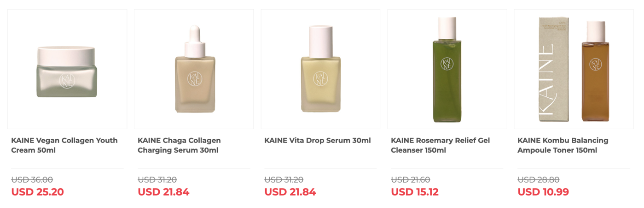644x208 pixels.
Task: Click the KAINE Vegan Collagen Youth Cream title
Action: [x=64, y=145]
